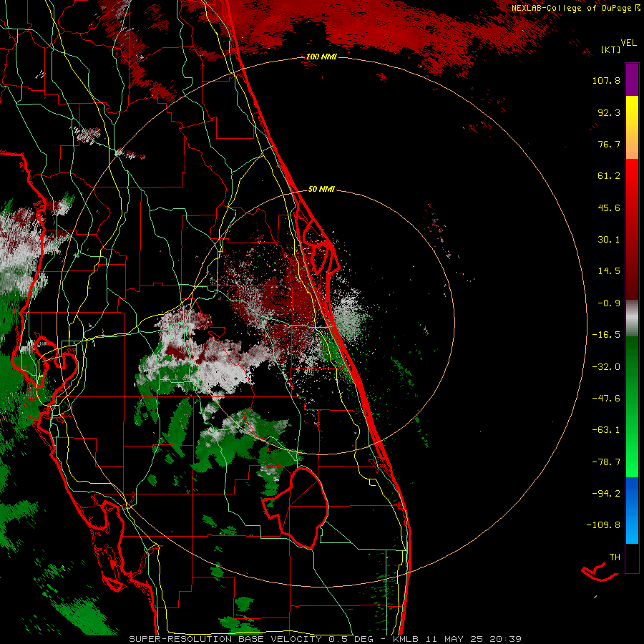The image size is (644, 644).
Task: Click the TH label on the legend
Action: pos(615,557)
